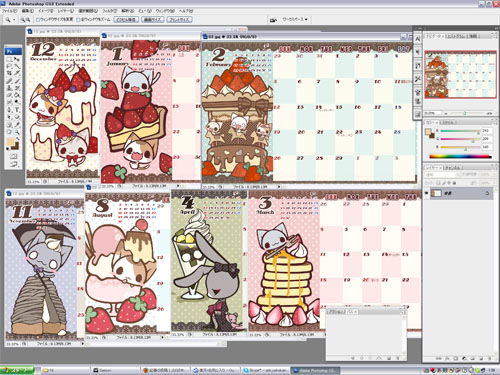Image resolution: width=500 pixels, height=375 pixels.
Task: Select the Clone Stamp tool
Action: [10, 88]
